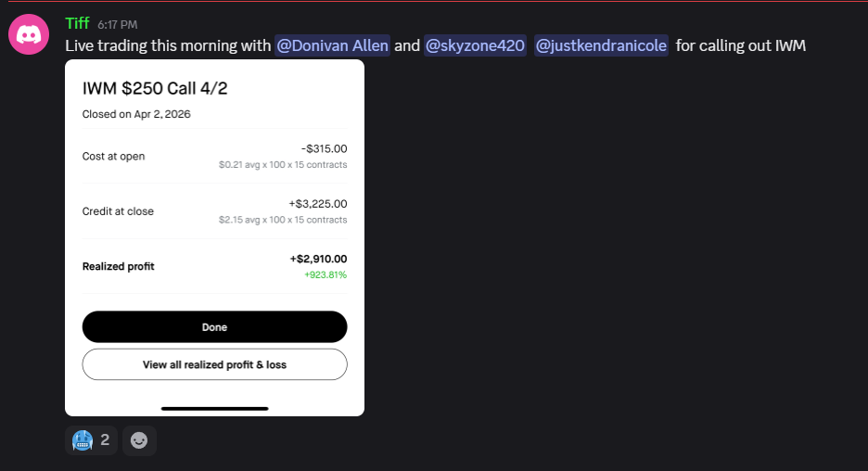Click the IWM $250 Call 4/2 title

coord(155,89)
